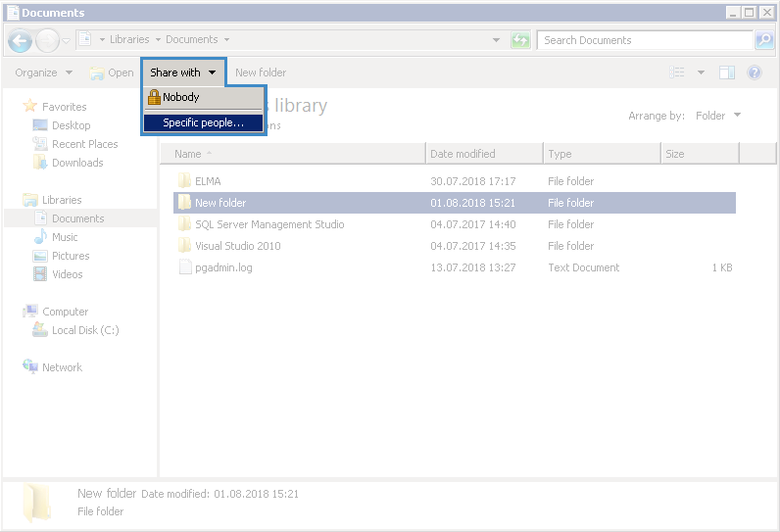Open the Arrange by Folder dropdown
Viewport: 780px width, 532px height.
(717, 116)
